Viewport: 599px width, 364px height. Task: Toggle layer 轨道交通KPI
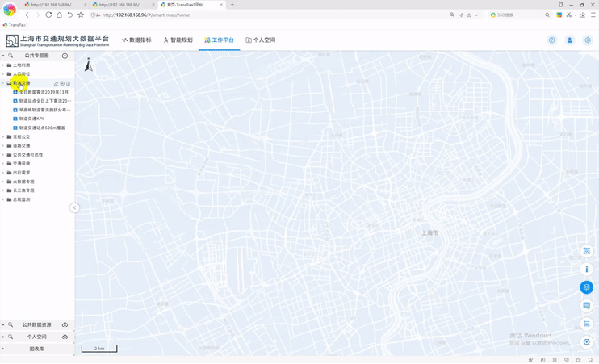[15, 119]
